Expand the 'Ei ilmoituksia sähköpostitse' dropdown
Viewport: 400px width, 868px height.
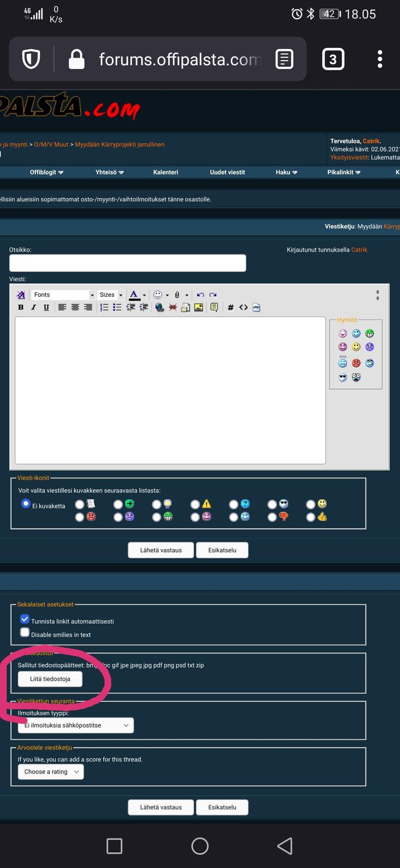pyautogui.click(x=75, y=725)
